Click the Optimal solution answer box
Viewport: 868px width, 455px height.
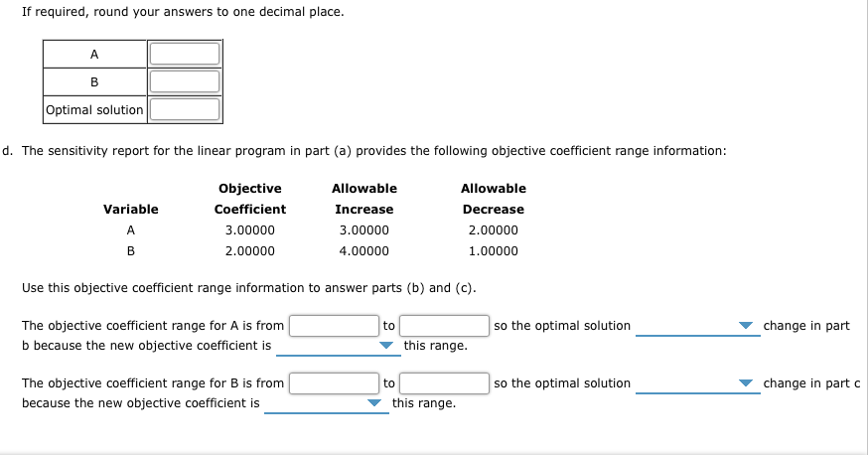pyautogui.click(x=185, y=109)
